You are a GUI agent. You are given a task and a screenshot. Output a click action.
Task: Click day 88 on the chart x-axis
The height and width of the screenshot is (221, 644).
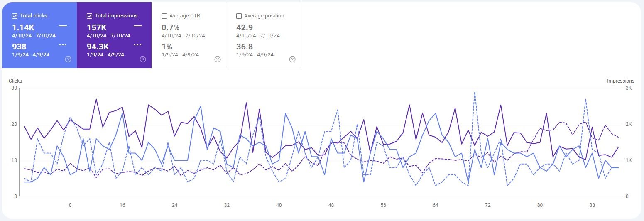click(x=593, y=205)
